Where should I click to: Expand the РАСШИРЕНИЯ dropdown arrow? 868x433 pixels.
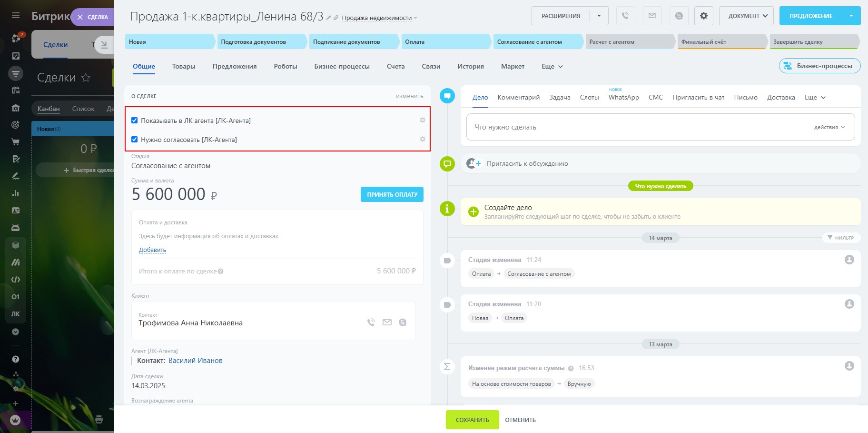point(599,16)
